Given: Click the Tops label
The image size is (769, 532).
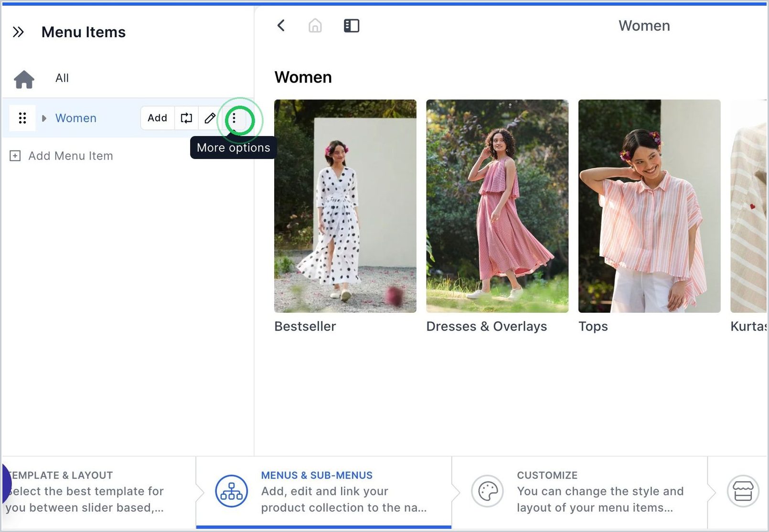Looking at the screenshot, I should click(x=593, y=327).
